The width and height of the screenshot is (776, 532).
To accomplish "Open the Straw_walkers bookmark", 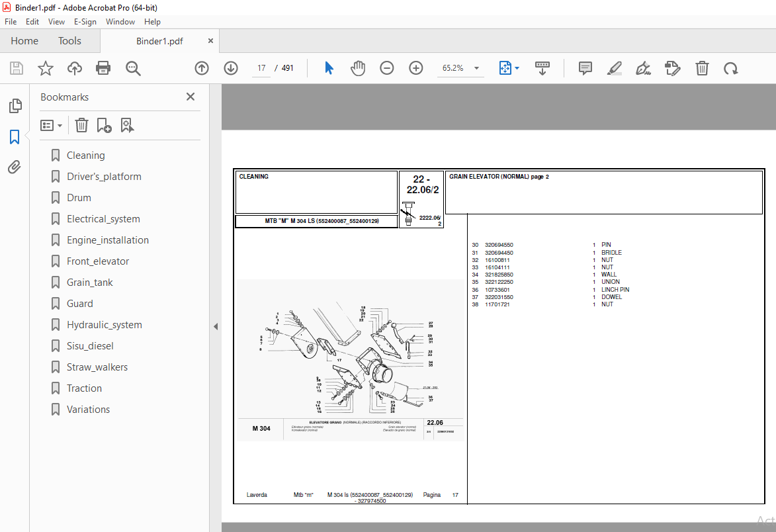I will coord(97,367).
